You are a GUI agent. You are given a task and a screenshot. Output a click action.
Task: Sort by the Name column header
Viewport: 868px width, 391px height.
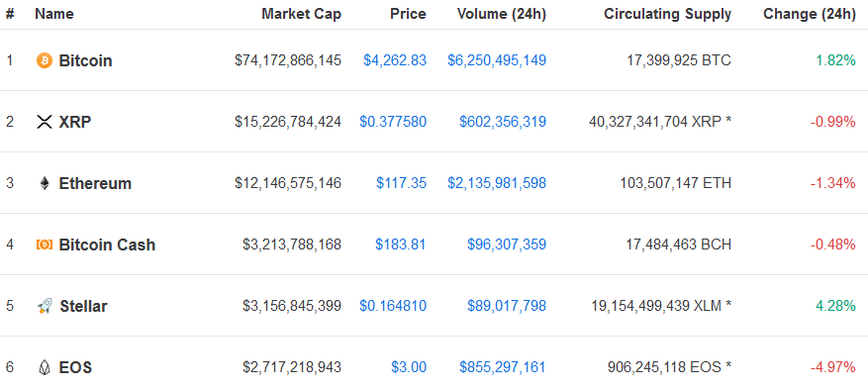coord(54,15)
